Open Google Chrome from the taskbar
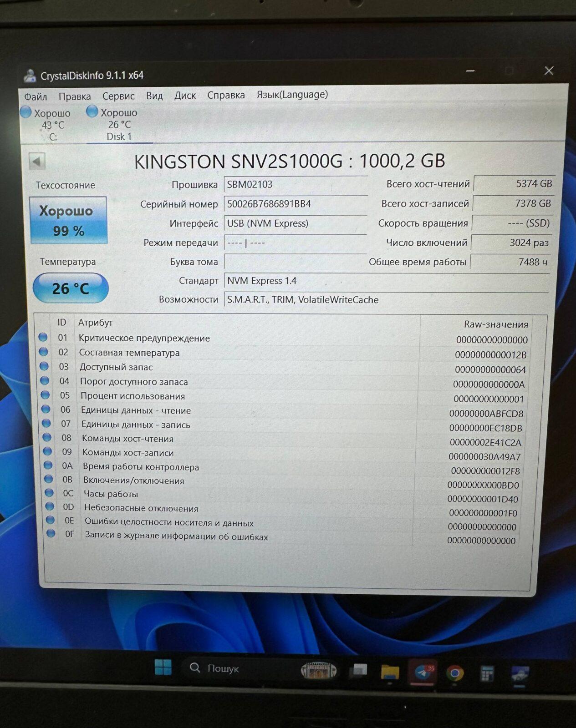The width and height of the screenshot is (576, 728). point(454,673)
